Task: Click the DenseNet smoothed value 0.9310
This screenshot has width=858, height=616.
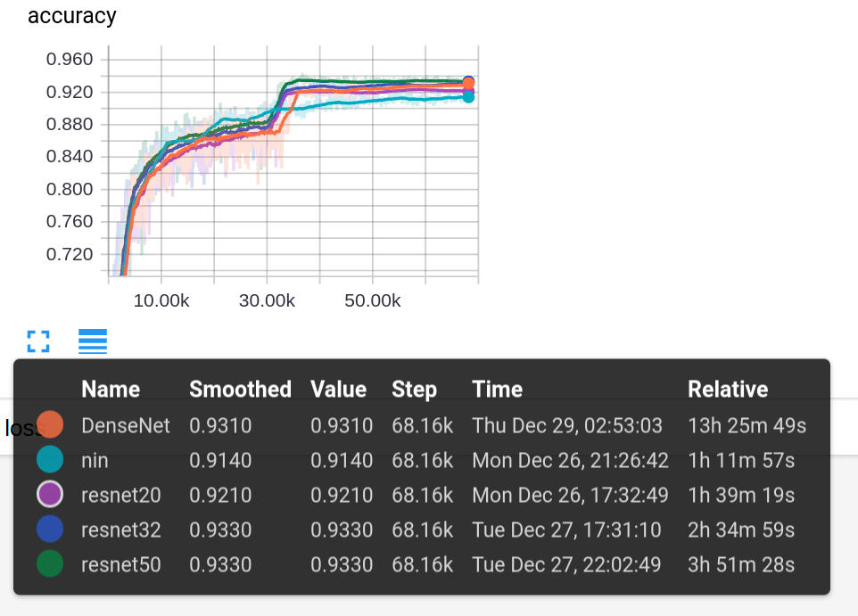Action: click(220, 425)
